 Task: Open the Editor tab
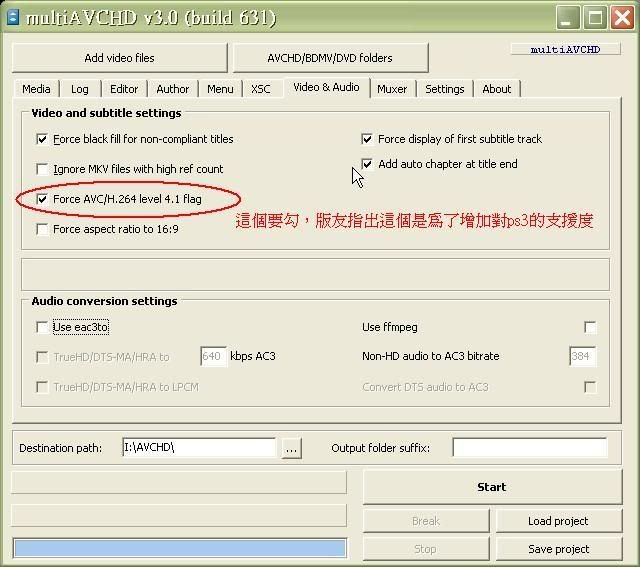(124, 89)
